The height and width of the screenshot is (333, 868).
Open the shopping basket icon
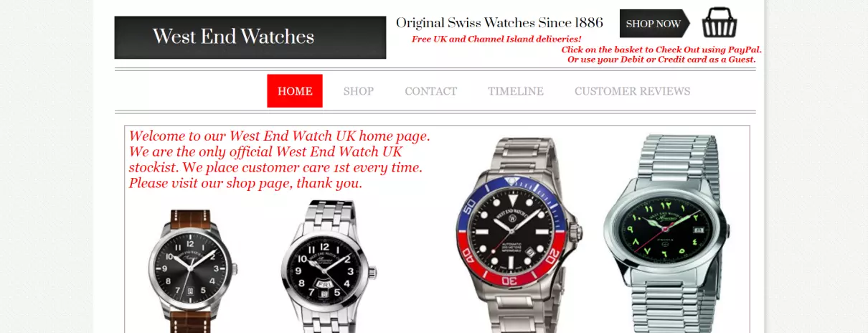pyautogui.click(x=720, y=23)
